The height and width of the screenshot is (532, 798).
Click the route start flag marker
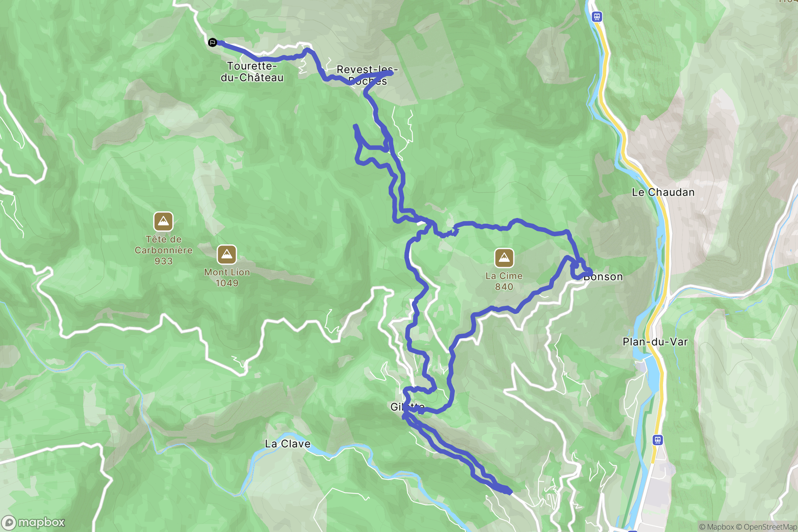coord(212,42)
